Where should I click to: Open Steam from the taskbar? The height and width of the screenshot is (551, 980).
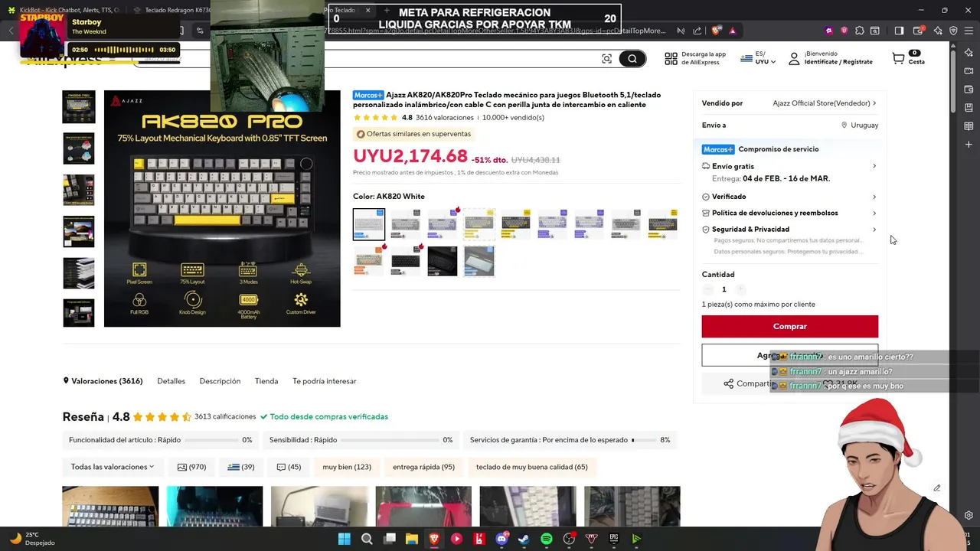point(524,539)
